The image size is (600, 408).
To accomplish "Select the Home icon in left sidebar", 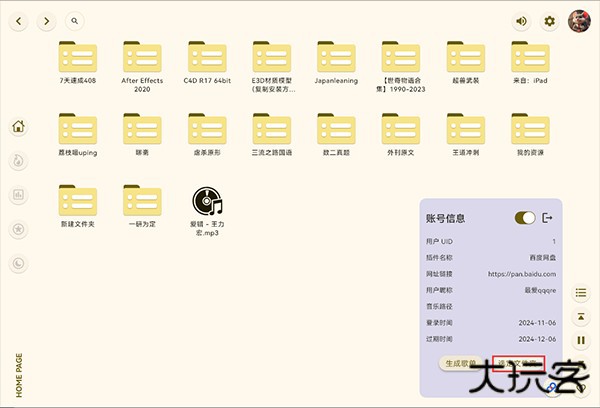I will coord(18,127).
